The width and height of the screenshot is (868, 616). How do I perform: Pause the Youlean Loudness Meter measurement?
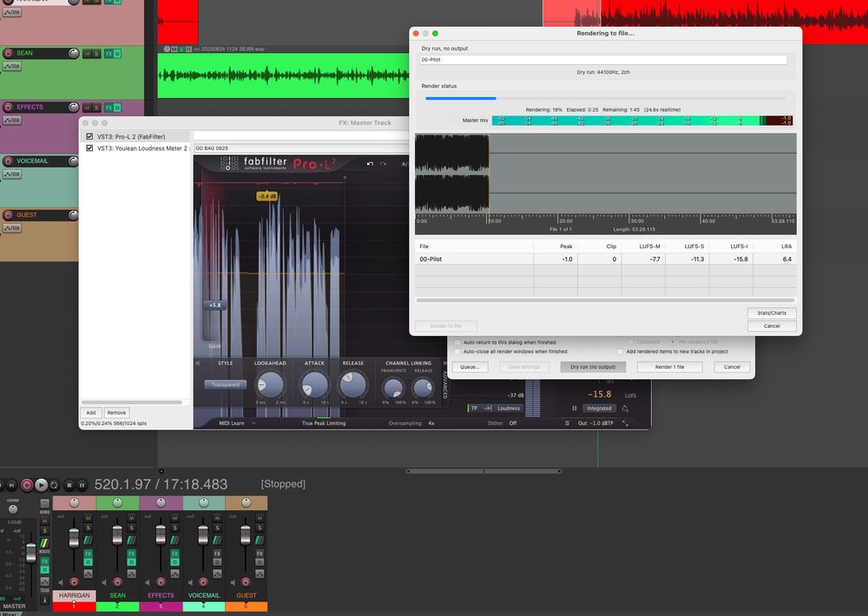[575, 407]
